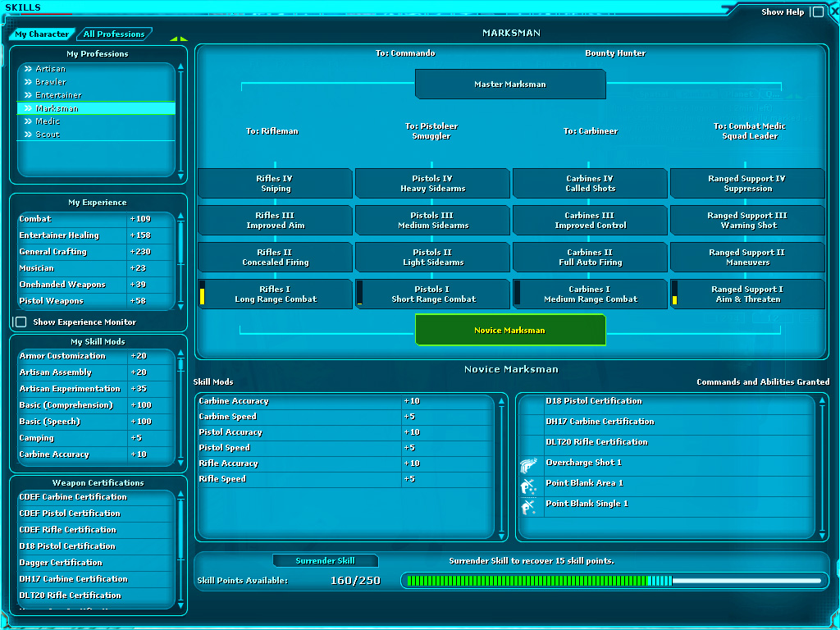Click the Overcharge Shot 1 ability icon
The height and width of the screenshot is (630, 840).
(529, 466)
